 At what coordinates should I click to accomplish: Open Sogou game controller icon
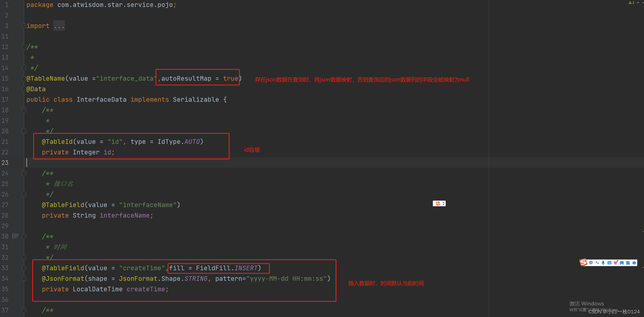(x=622, y=263)
